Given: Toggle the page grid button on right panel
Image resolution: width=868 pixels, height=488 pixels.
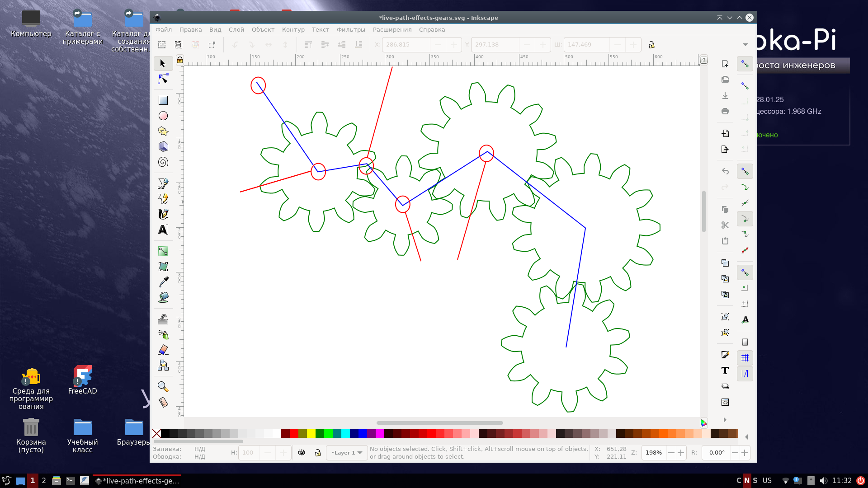Looking at the screenshot, I should (745, 357).
